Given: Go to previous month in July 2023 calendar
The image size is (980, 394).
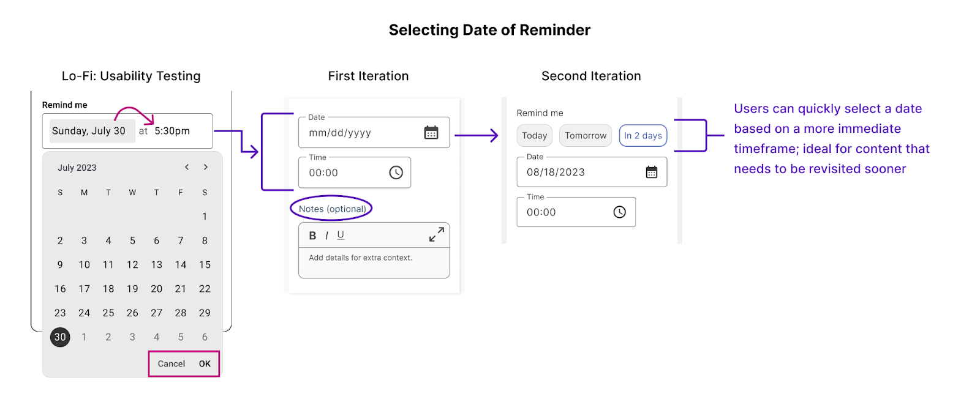Looking at the screenshot, I should (187, 167).
